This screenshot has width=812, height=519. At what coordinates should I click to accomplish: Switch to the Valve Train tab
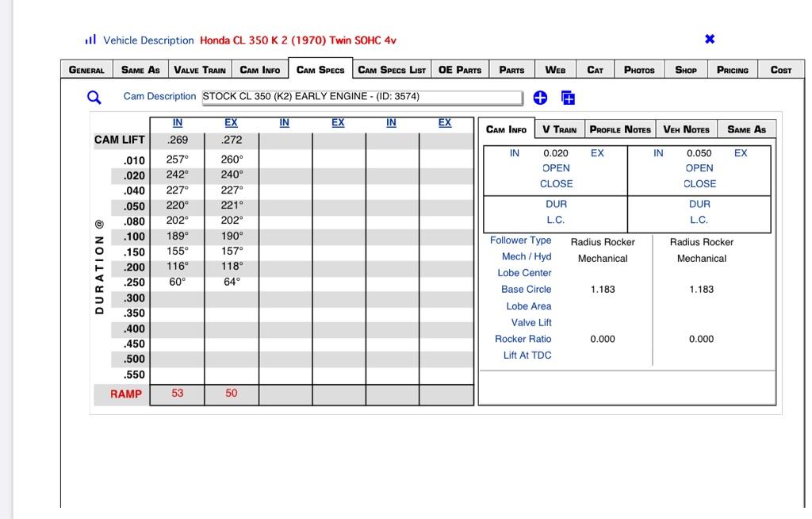(200, 70)
